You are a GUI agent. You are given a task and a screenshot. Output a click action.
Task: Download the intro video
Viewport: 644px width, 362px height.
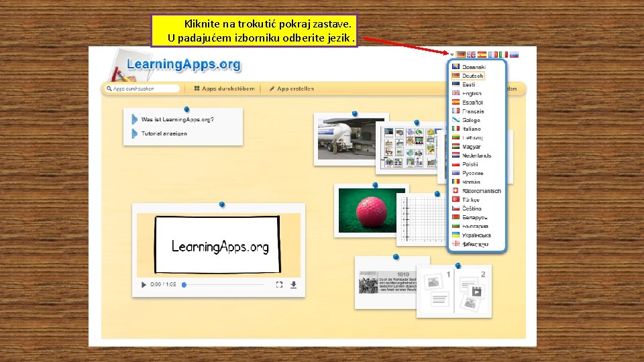click(x=293, y=284)
